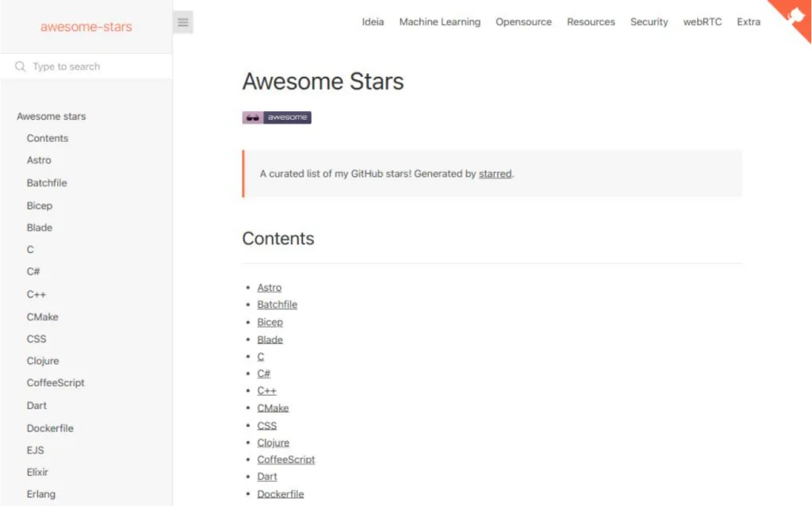This screenshot has height=506, width=812.
Task: Follow the Astro link in the Contents list
Action: [269, 287]
